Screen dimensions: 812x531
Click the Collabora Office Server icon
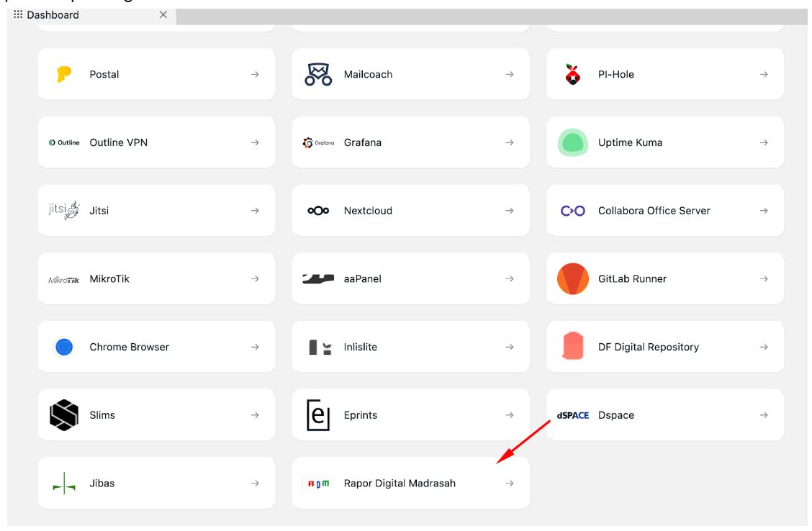tap(572, 211)
